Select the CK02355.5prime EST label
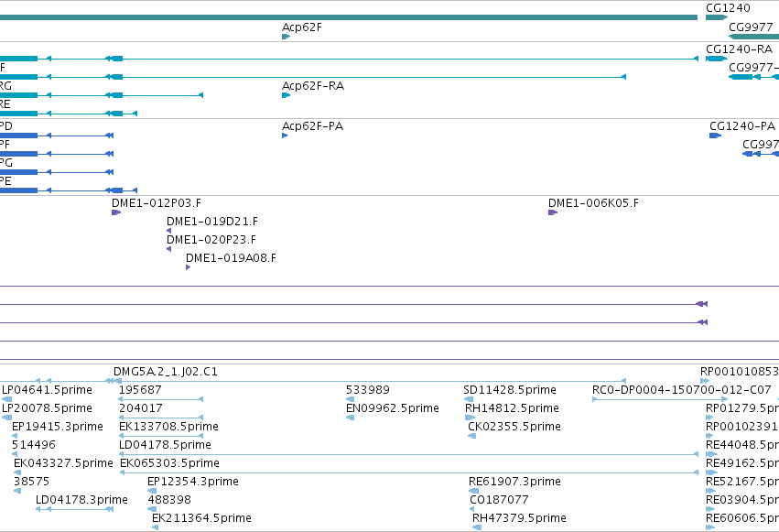Screen dimensions: 779x532 (x=514, y=427)
